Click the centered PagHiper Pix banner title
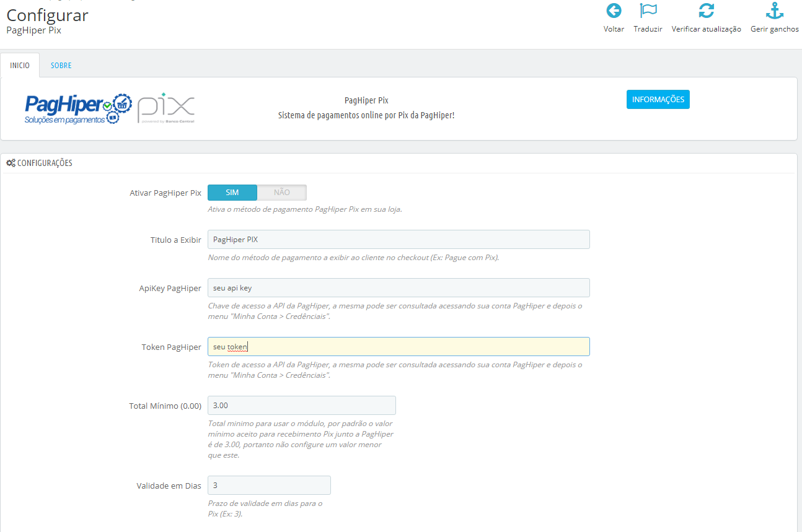 tap(366, 100)
